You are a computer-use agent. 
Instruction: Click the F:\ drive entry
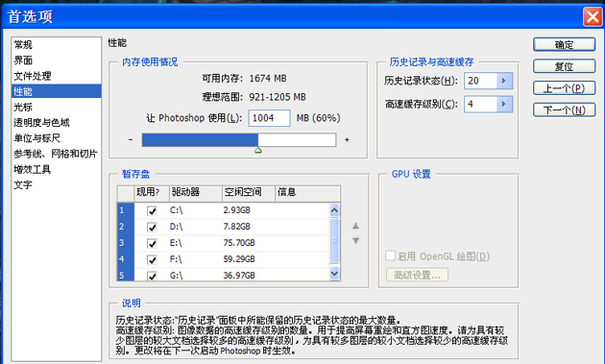tap(176, 259)
